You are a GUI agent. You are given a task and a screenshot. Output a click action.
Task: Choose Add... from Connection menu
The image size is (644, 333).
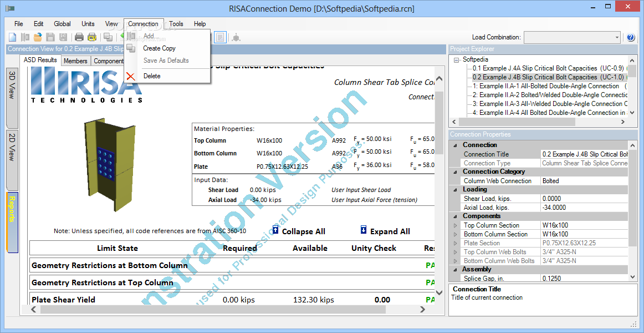(x=167, y=36)
